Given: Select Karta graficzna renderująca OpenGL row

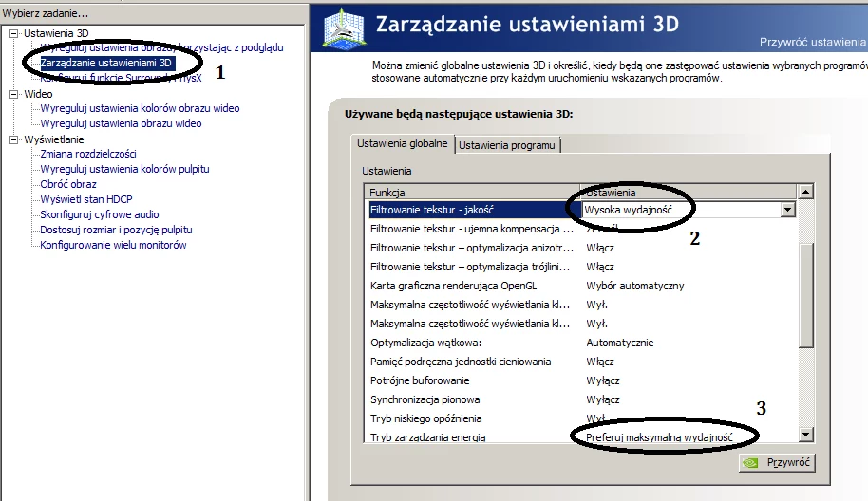Looking at the screenshot, I should click(x=580, y=286).
